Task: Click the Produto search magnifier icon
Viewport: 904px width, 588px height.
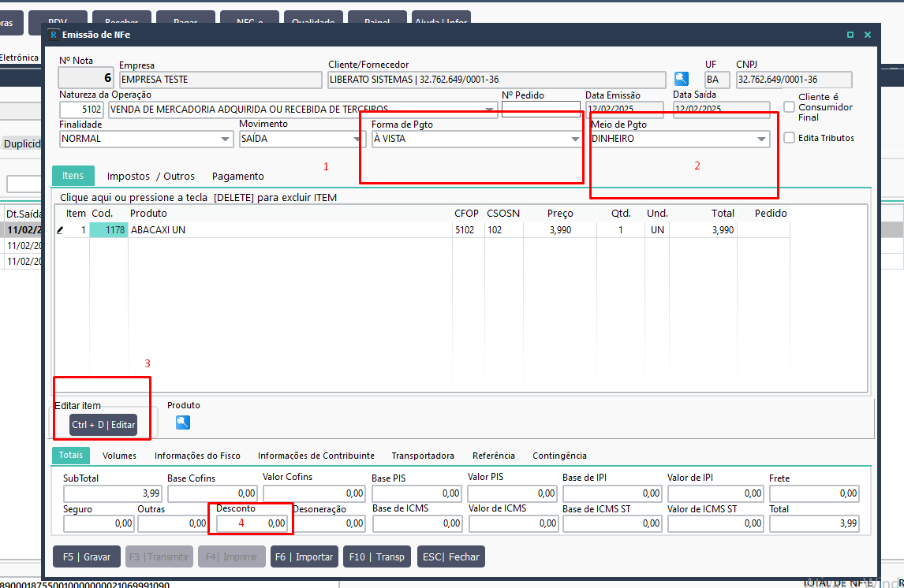Action: coord(183,422)
